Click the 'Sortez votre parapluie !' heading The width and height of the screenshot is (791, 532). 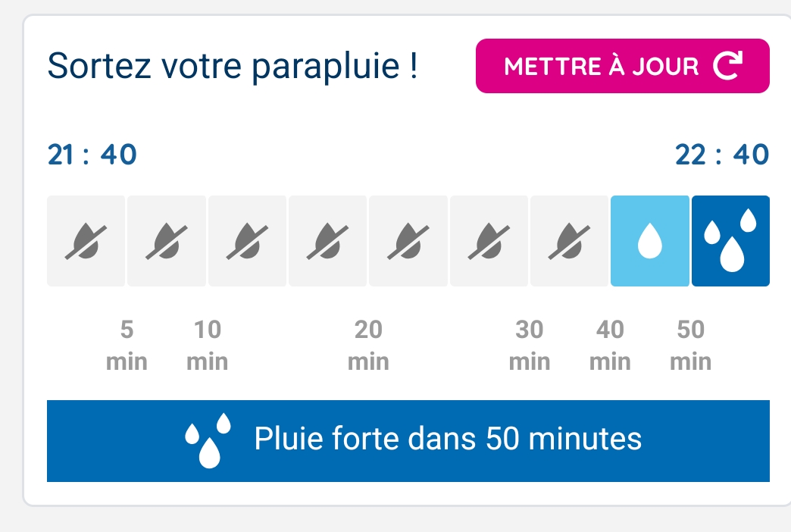click(x=233, y=66)
